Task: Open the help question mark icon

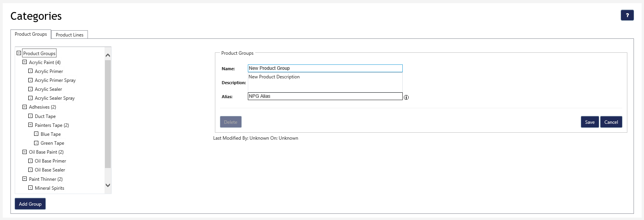Action: point(627,15)
